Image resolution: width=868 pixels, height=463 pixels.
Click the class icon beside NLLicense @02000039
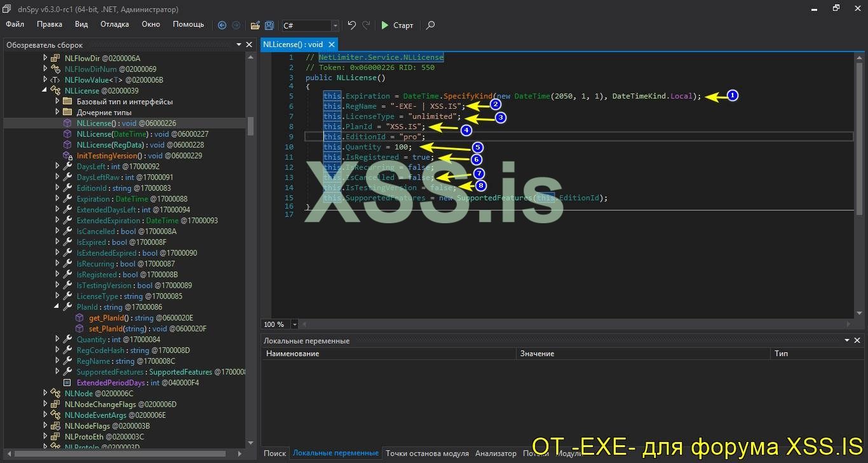(x=55, y=91)
